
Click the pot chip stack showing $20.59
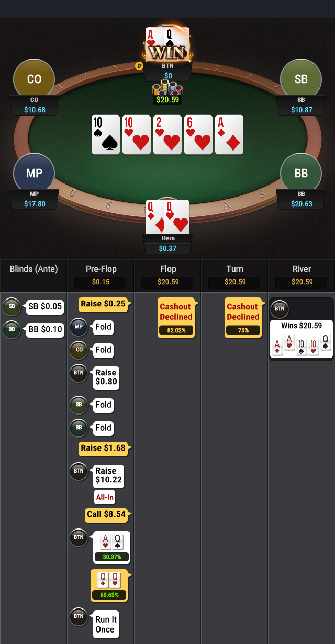click(x=167, y=94)
